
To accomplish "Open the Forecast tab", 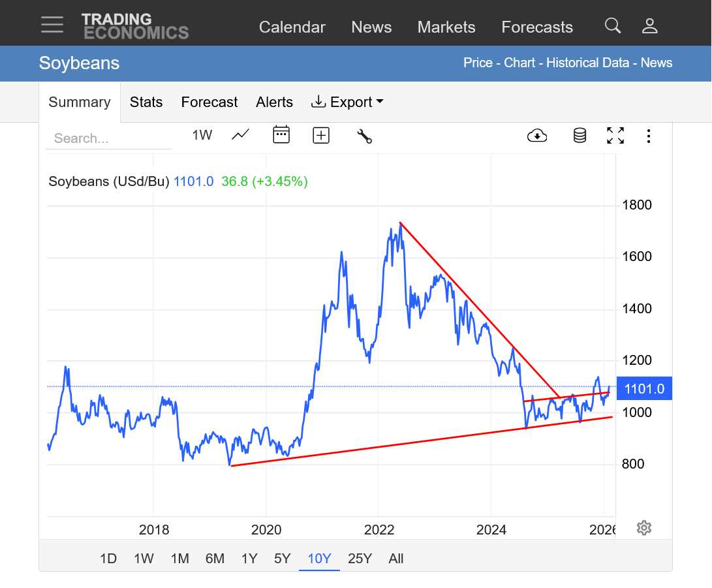I will tap(209, 102).
